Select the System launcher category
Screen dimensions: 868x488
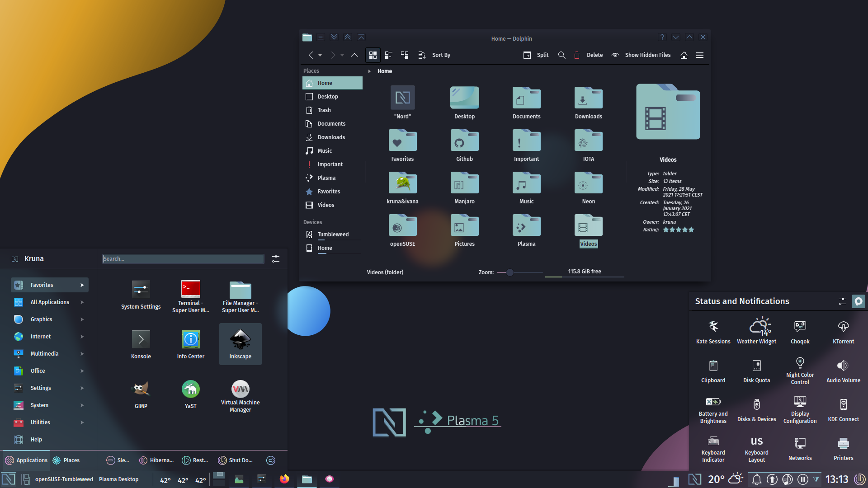pyautogui.click(x=50, y=405)
